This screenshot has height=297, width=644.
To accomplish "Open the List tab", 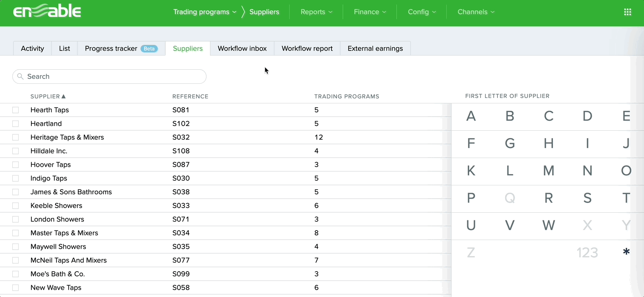I will click(x=65, y=48).
